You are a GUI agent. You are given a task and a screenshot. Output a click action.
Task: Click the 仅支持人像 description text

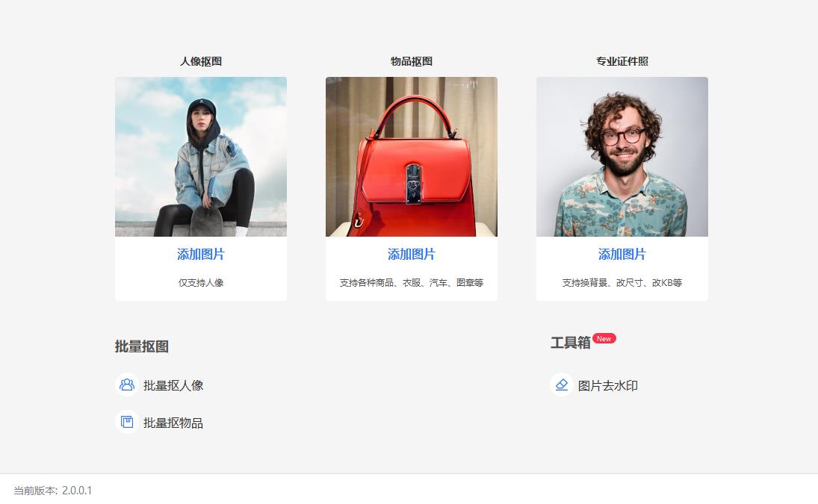point(201,282)
